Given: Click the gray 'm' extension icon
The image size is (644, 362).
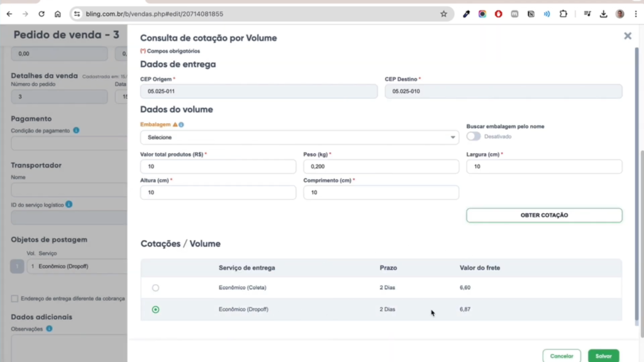Looking at the screenshot, I should pyautogui.click(x=514, y=14).
